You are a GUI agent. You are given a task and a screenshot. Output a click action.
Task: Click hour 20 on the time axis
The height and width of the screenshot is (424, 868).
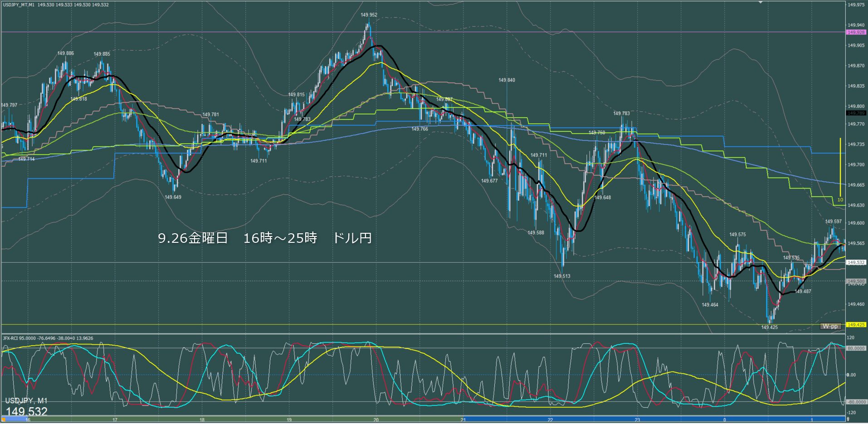[376, 420]
